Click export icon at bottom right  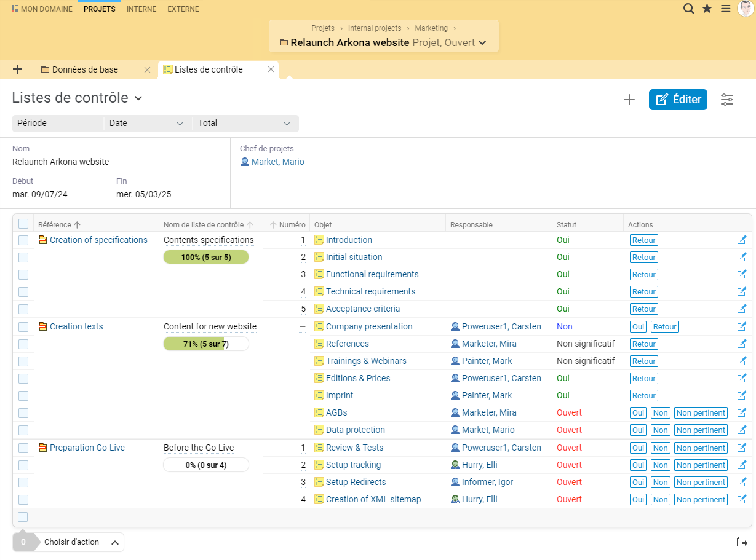(742, 542)
